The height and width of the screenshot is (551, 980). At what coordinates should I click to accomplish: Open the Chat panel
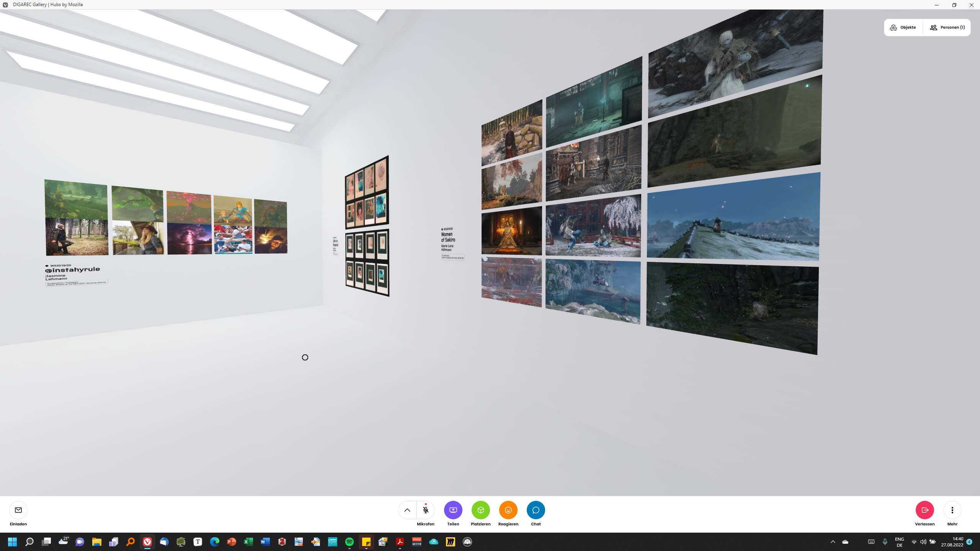click(536, 510)
